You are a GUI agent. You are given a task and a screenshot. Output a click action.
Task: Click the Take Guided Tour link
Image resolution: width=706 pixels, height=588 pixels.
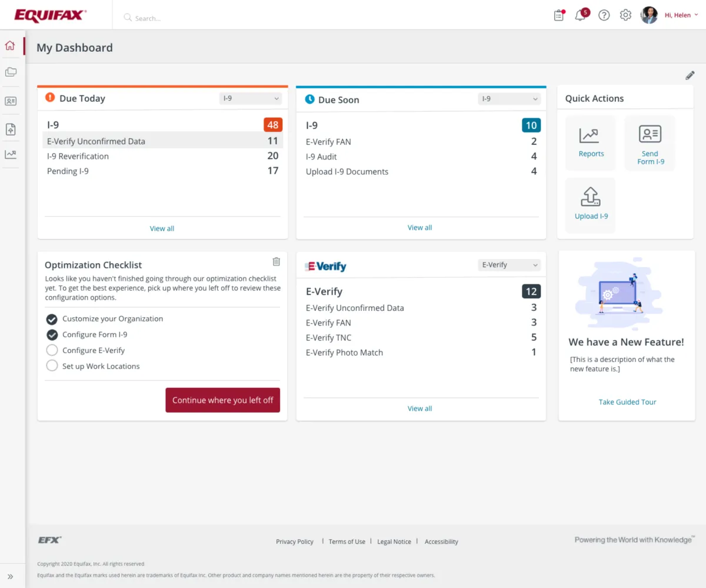pyautogui.click(x=627, y=402)
